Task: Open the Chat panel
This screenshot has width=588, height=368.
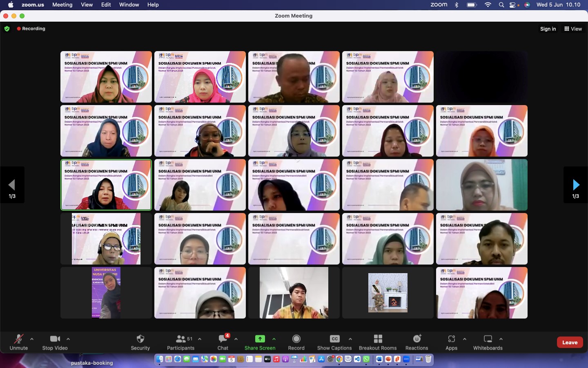Action: click(223, 339)
